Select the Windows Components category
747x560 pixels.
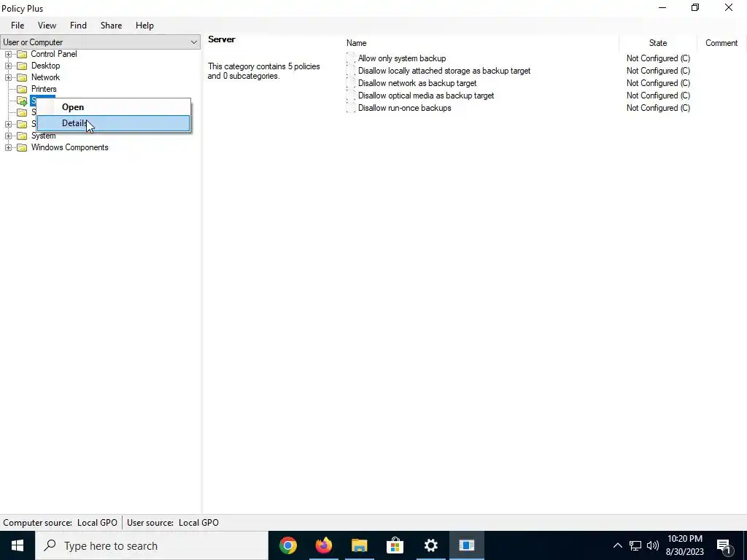click(69, 147)
